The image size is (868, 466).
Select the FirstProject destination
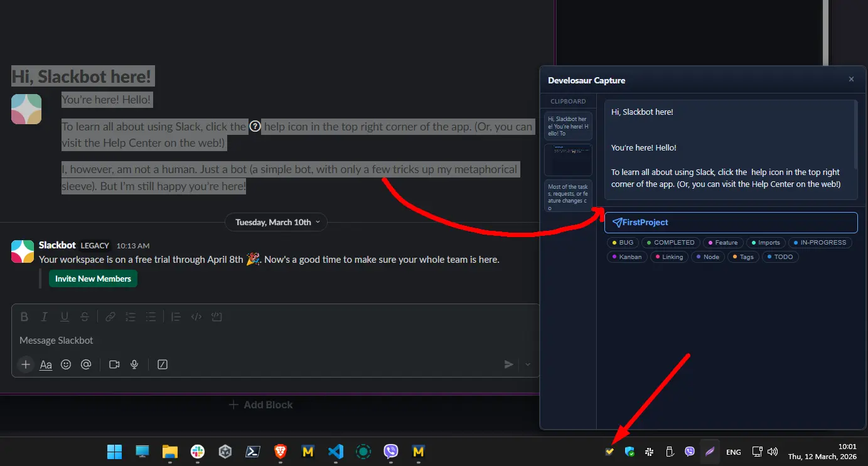(731, 223)
